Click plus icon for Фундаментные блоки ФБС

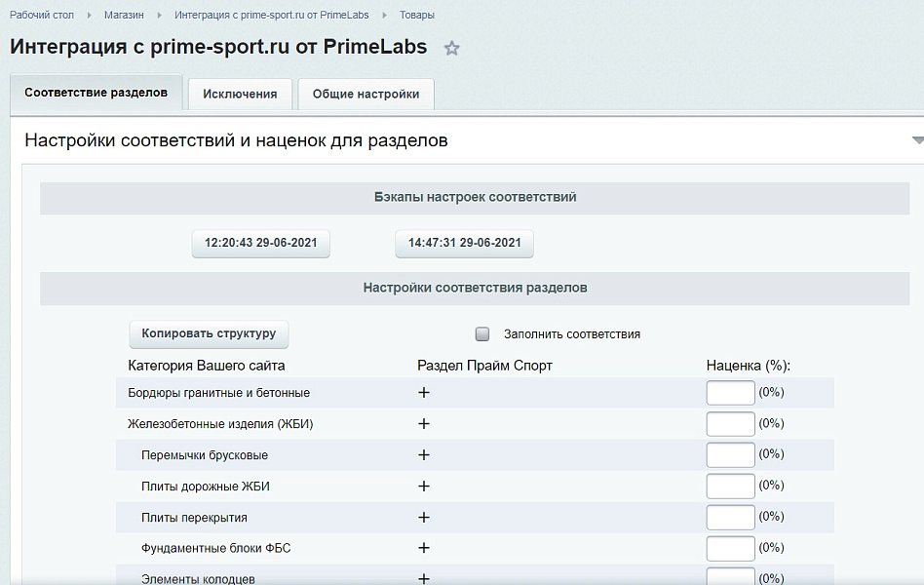(x=423, y=548)
